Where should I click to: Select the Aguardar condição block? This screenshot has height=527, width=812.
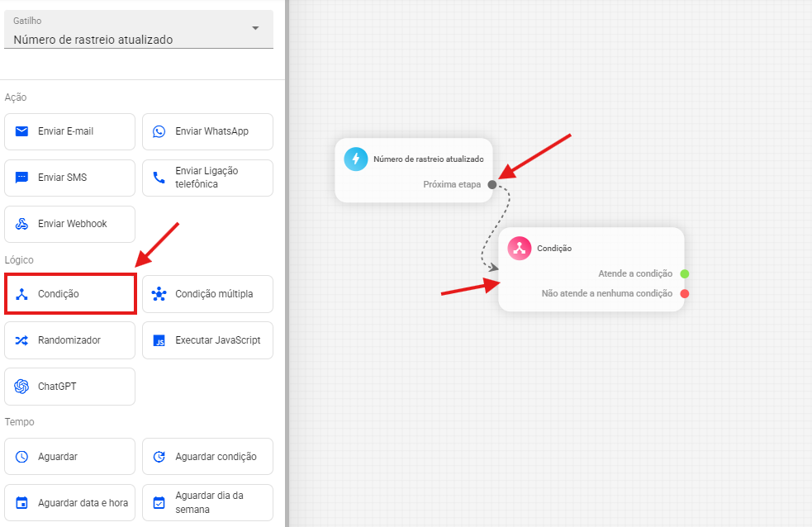(207, 457)
